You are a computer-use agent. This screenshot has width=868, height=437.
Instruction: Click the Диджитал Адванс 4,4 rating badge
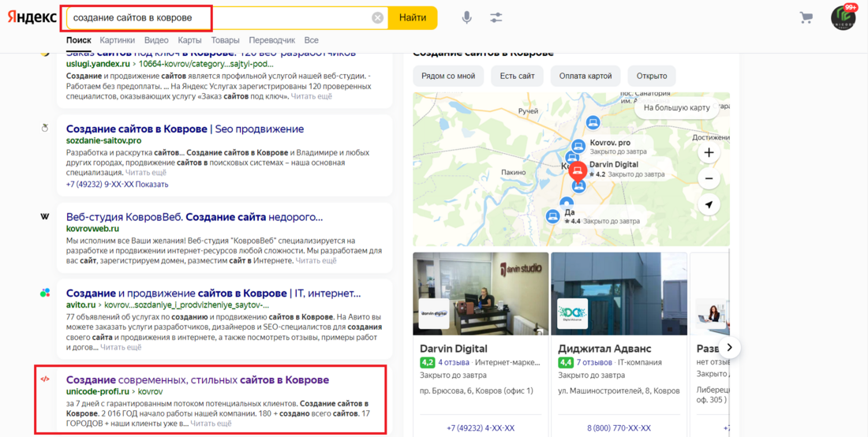[x=565, y=363]
